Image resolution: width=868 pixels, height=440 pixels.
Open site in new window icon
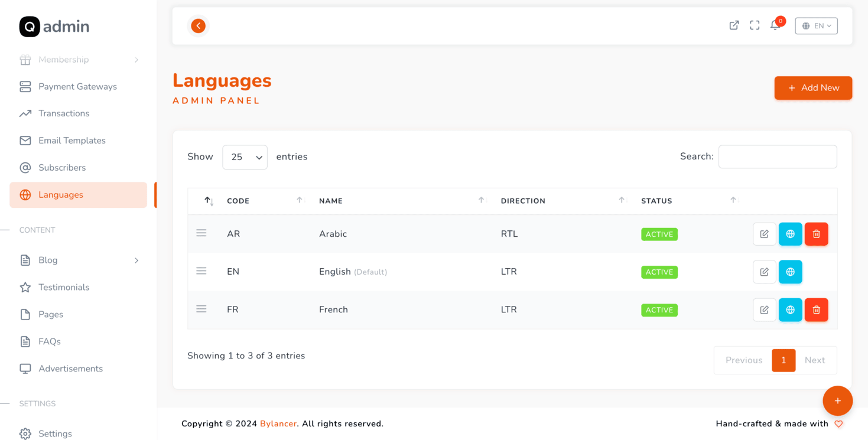click(734, 25)
